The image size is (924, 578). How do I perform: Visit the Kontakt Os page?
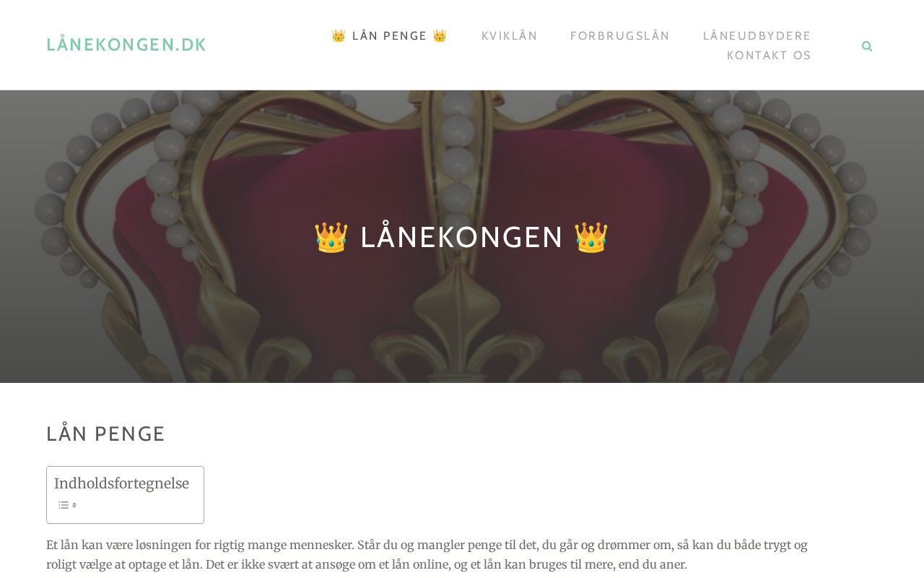click(770, 56)
